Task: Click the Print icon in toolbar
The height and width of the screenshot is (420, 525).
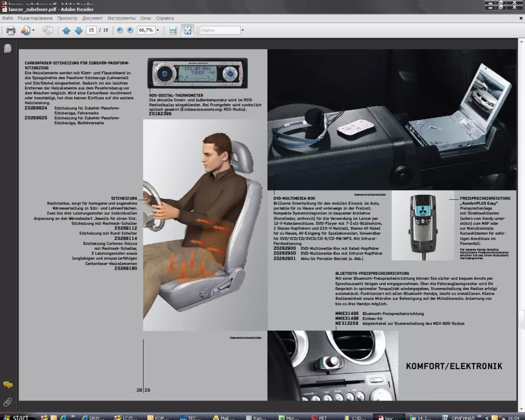Action: click(x=11, y=30)
